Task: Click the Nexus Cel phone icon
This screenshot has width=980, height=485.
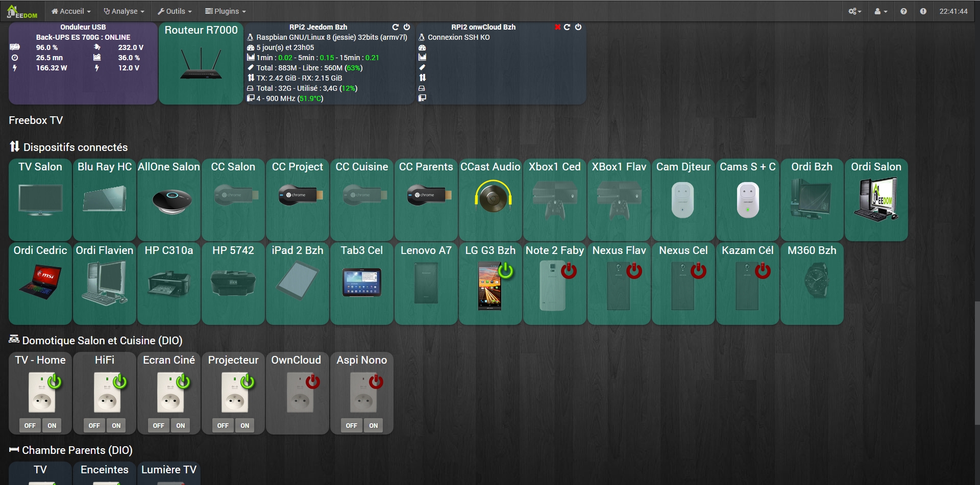Action: (x=683, y=286)
